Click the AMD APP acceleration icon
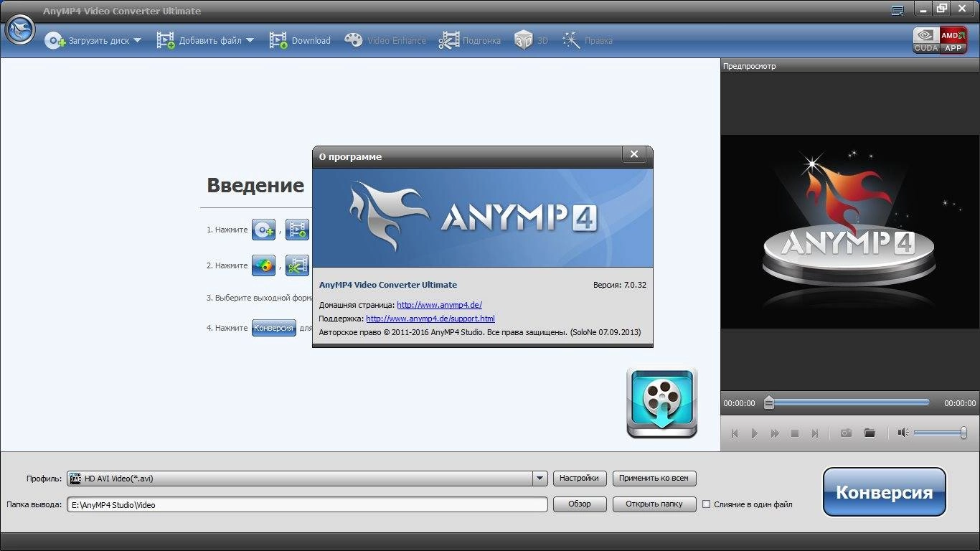 (x=953, y=40)
